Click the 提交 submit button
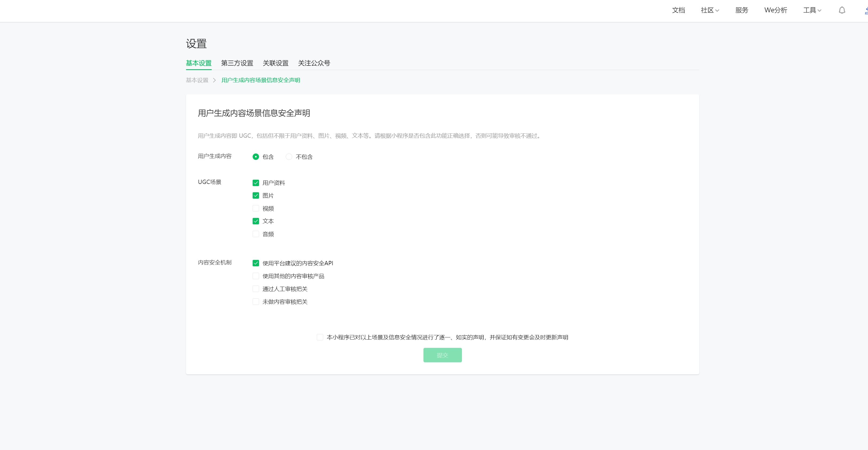This screenshot has width=868, height=450. pos(442,355)
